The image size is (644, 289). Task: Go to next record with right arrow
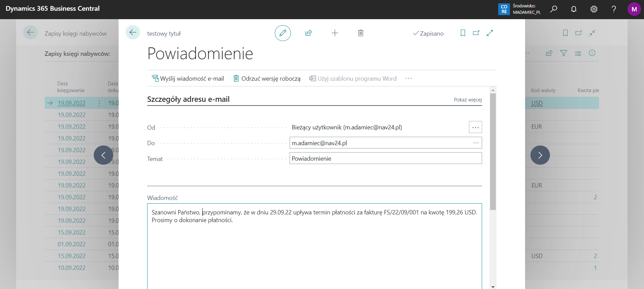point(540,155)
